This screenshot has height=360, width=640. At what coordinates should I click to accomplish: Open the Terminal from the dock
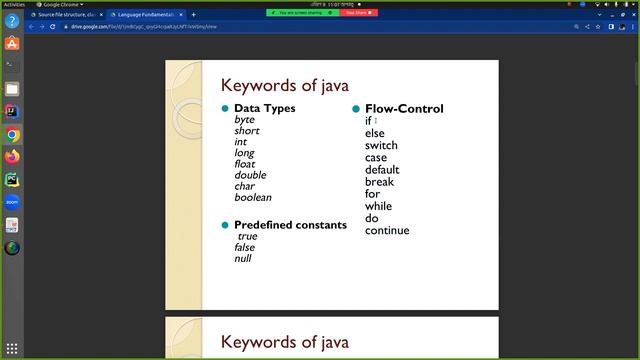coord(12,66)
